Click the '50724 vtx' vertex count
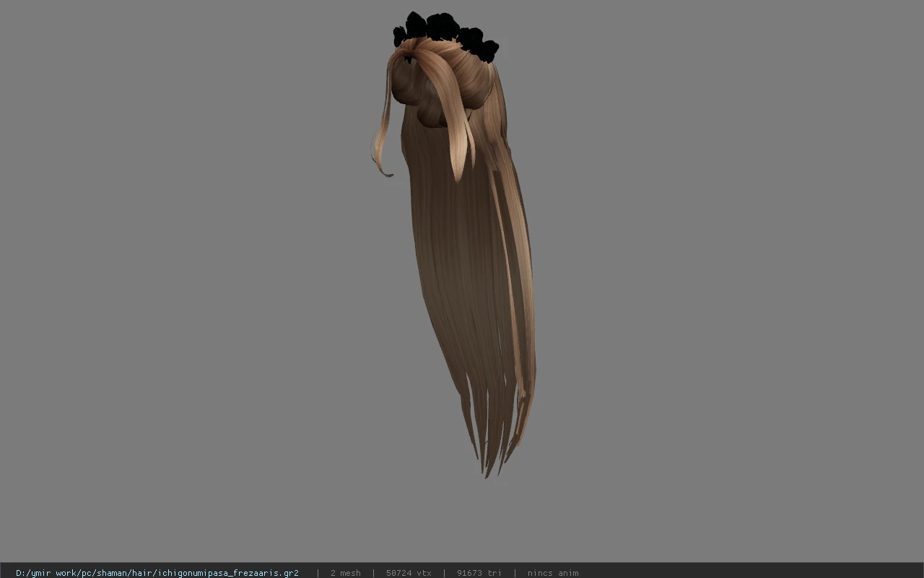 (409, 573)
